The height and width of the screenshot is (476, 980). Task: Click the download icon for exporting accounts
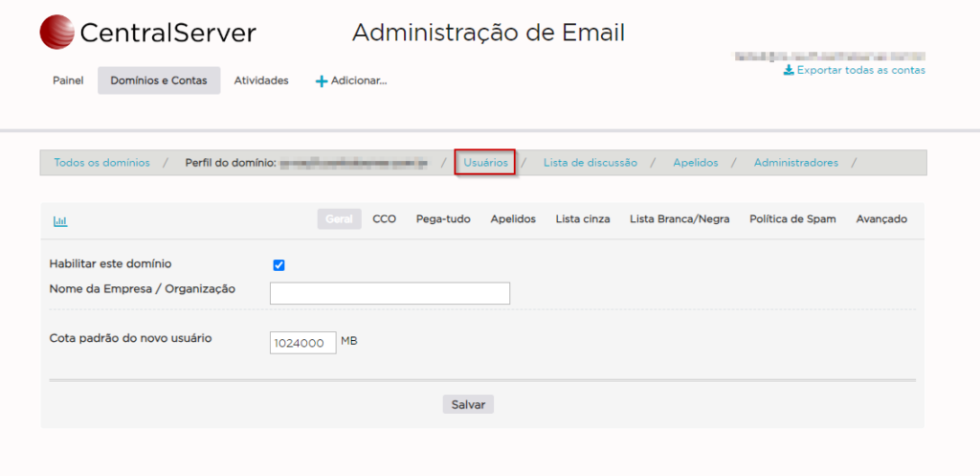789,70
